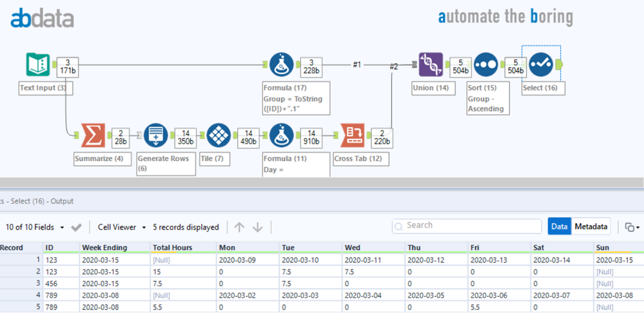Click the Wed column header
This screenshot has height=314, width=644.
(373, 248)
